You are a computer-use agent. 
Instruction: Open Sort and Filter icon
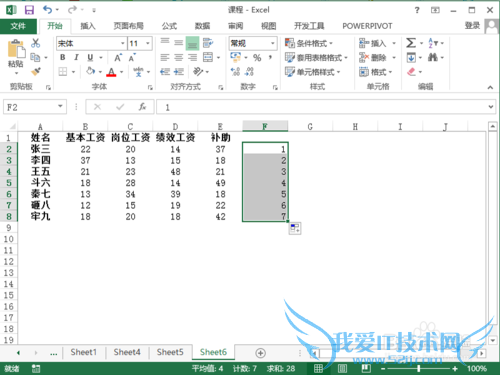click(433, 43)
